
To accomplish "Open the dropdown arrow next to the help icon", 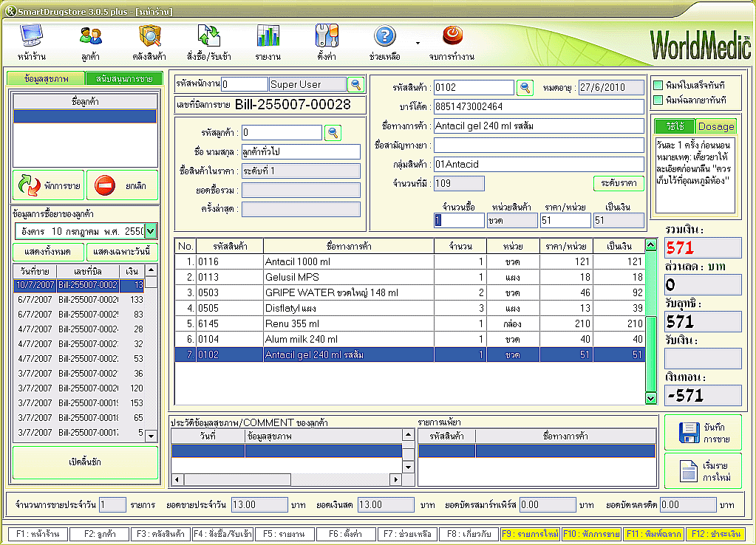I will (x=418, y=43).
